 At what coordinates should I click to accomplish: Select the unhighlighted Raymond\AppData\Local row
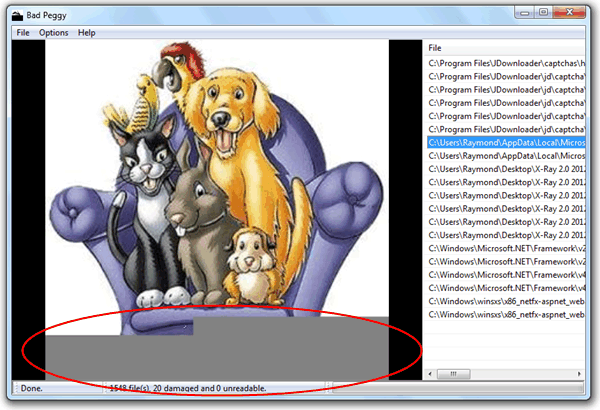pos(506,156)
